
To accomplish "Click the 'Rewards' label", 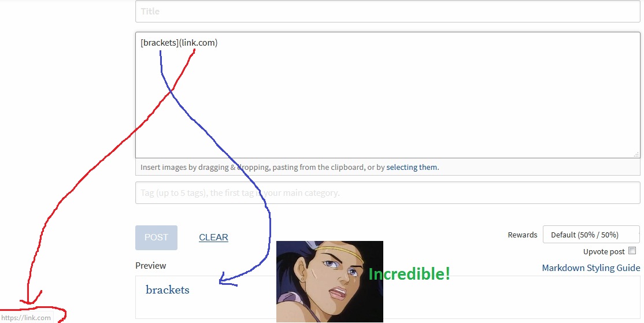I will (x=523, y=235).
